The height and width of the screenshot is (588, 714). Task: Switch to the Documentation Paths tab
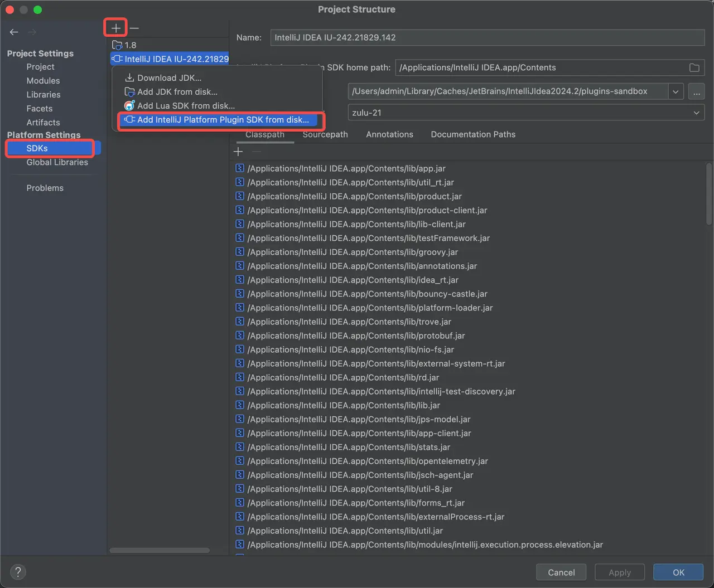pyautogui.click(x=473, y=134)
